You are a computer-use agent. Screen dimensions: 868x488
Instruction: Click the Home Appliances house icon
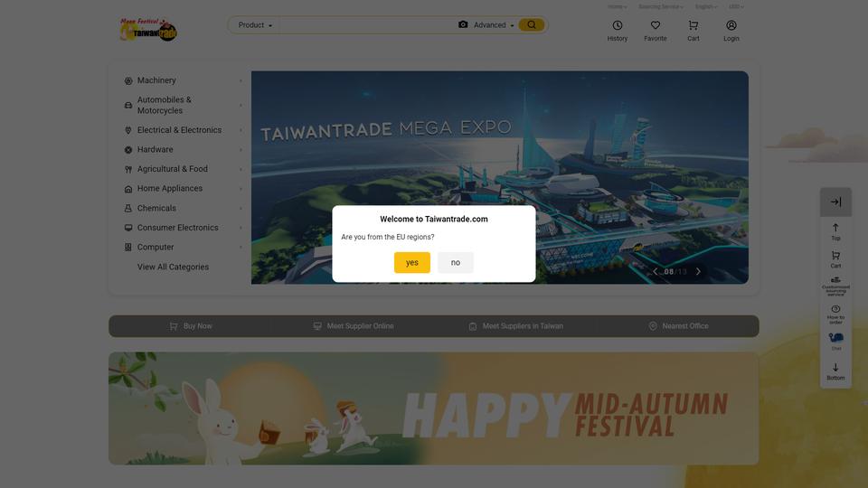coord(128,189)
